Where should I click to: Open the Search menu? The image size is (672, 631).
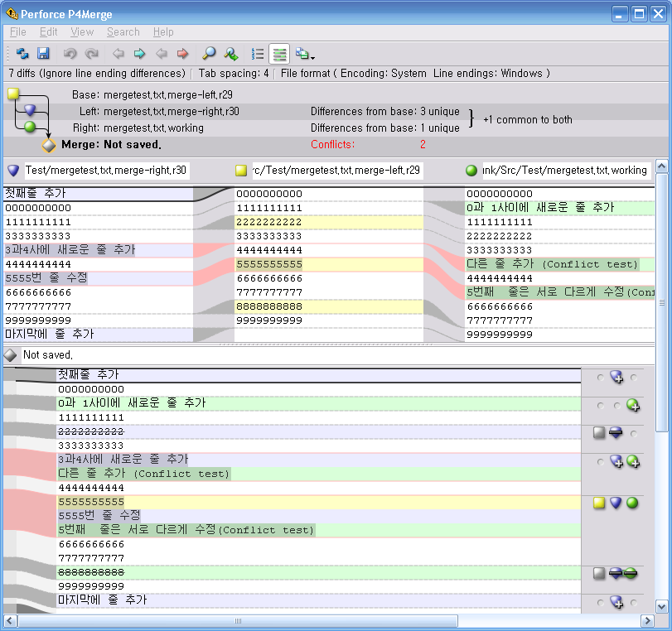(x=123, y=31)
